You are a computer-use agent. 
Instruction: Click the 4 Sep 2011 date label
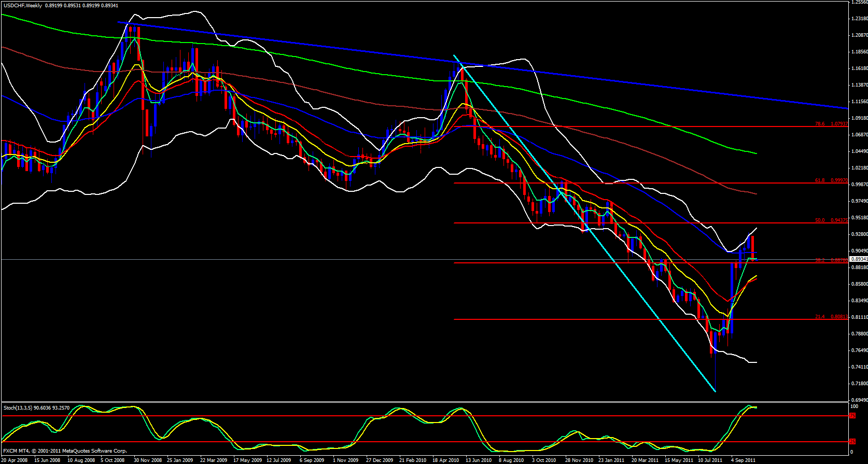tap(743, 460)
